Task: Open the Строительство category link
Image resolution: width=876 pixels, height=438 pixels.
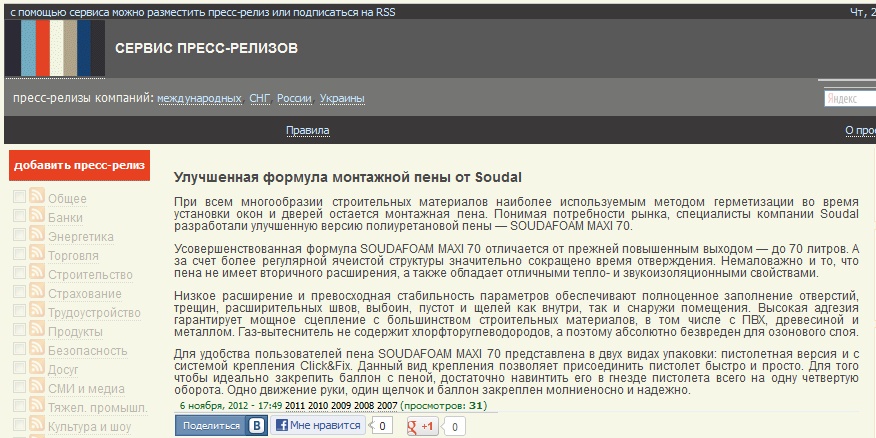Action: (91, 275)
